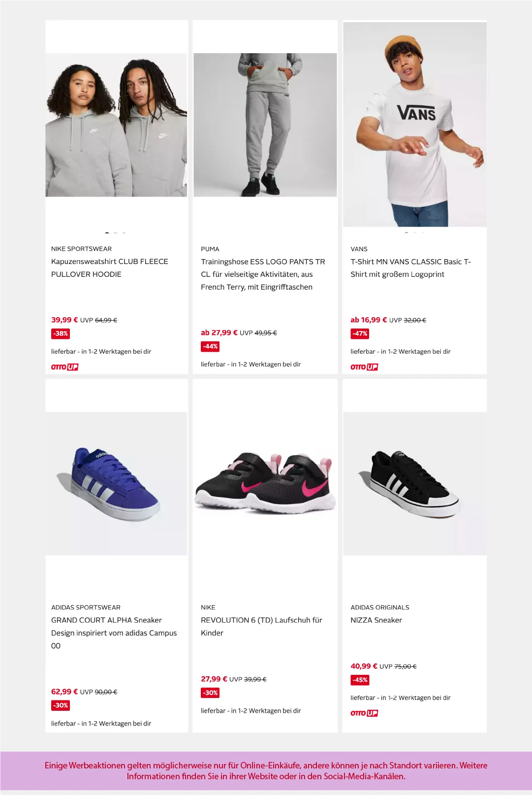Open Nike Club Fleece hoodie product image
This screenshot has height=795, width=532.
[116, 125]
